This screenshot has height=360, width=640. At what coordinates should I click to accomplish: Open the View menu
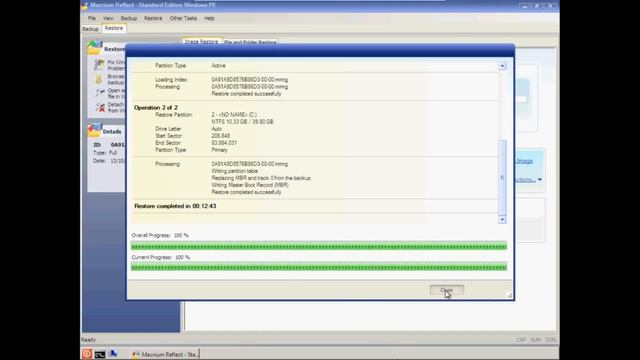point(108,18)
